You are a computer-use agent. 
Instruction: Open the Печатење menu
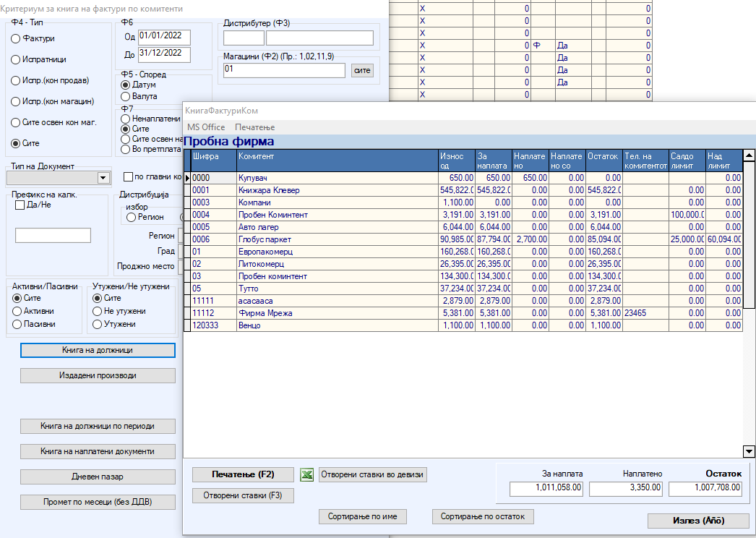254,127
